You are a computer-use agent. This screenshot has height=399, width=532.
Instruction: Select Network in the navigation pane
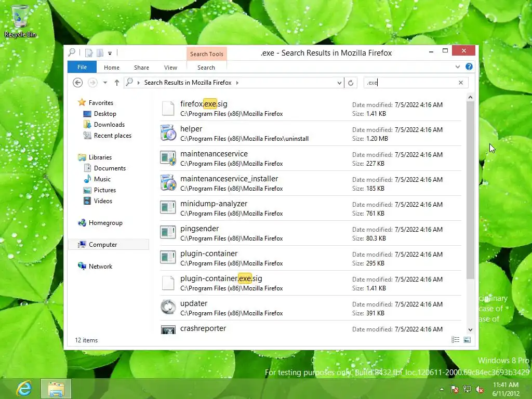pos(100,267)
